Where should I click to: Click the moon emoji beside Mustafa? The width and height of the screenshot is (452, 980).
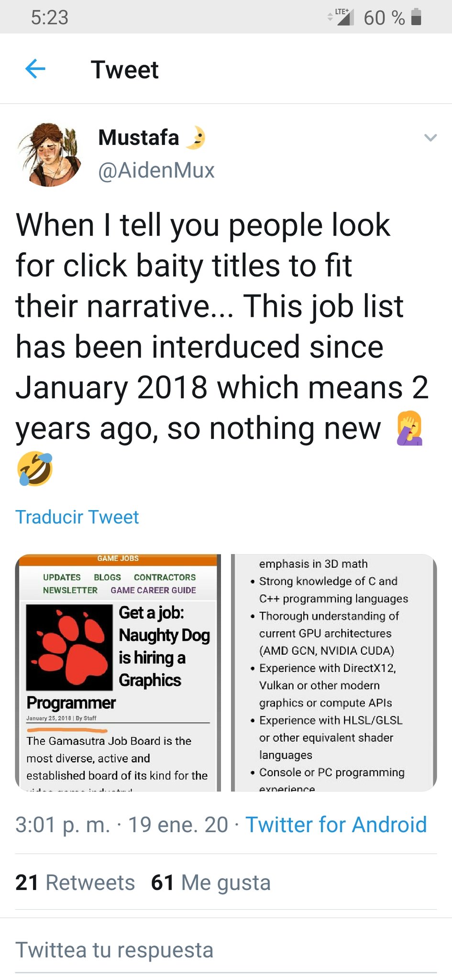(x=195, y=138)
